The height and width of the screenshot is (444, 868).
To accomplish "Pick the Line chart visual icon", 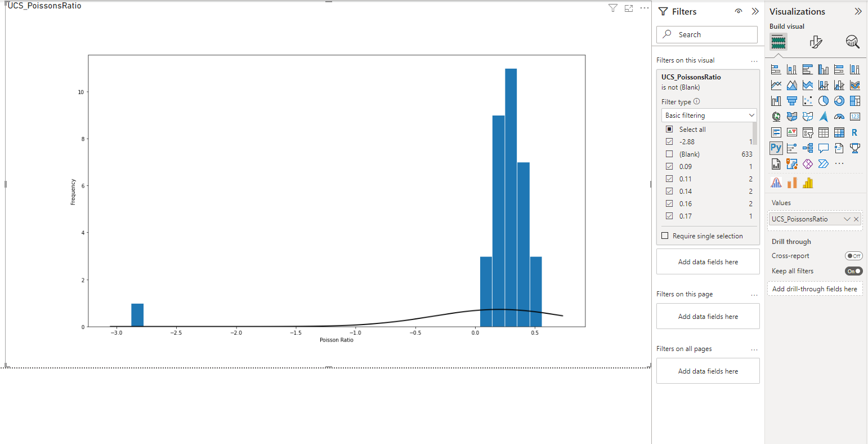I will 776,85.
